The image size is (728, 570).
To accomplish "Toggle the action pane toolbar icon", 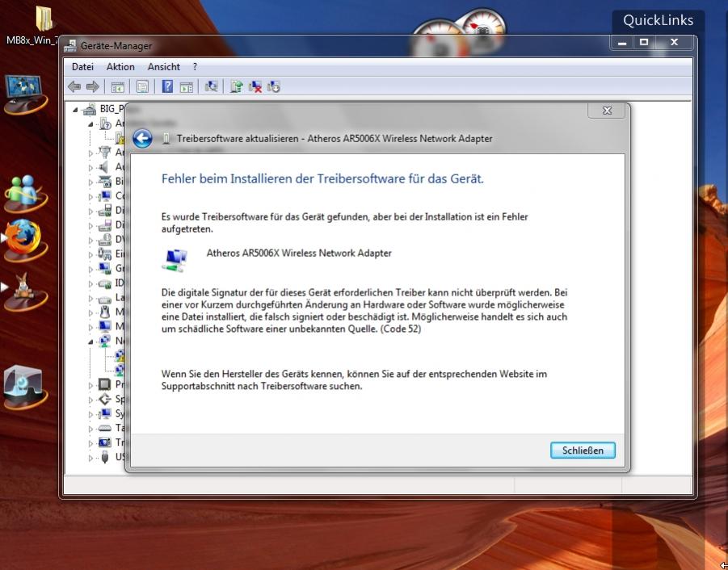I will coord(187,86).
